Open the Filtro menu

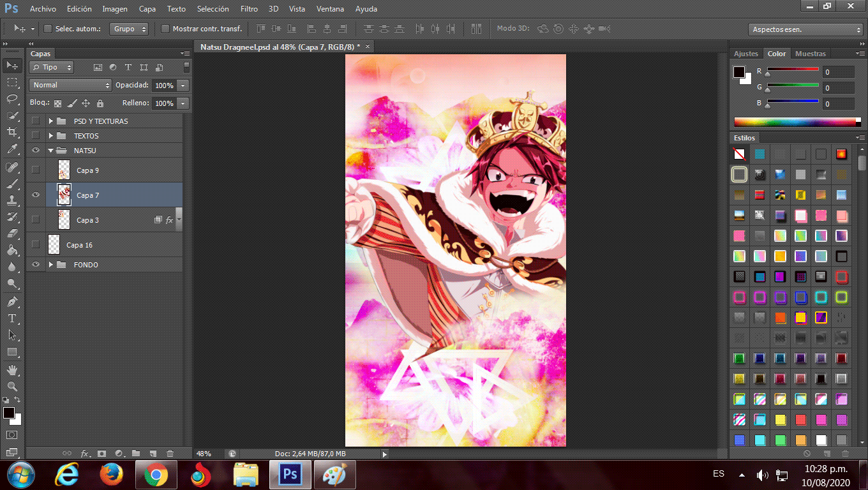249,9
